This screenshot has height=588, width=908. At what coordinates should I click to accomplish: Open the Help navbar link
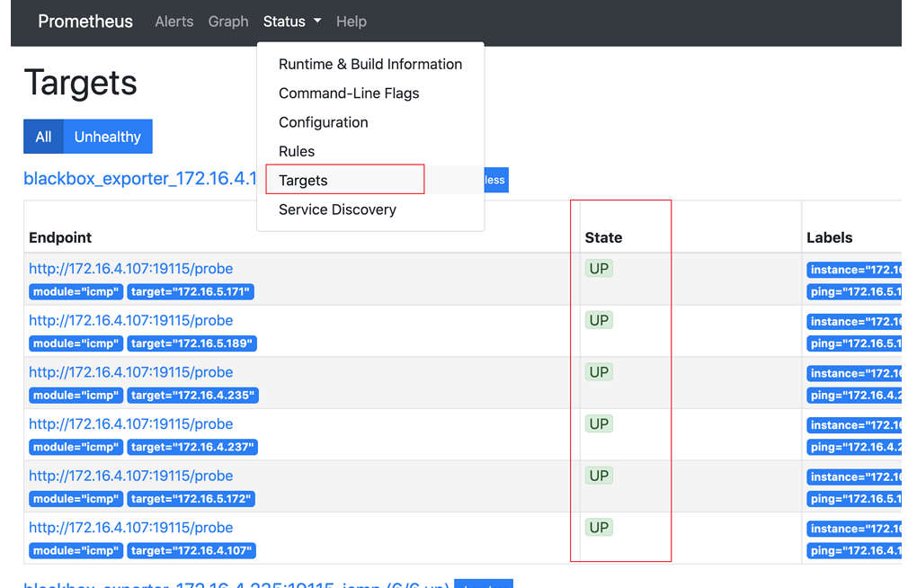pos(352,22)
